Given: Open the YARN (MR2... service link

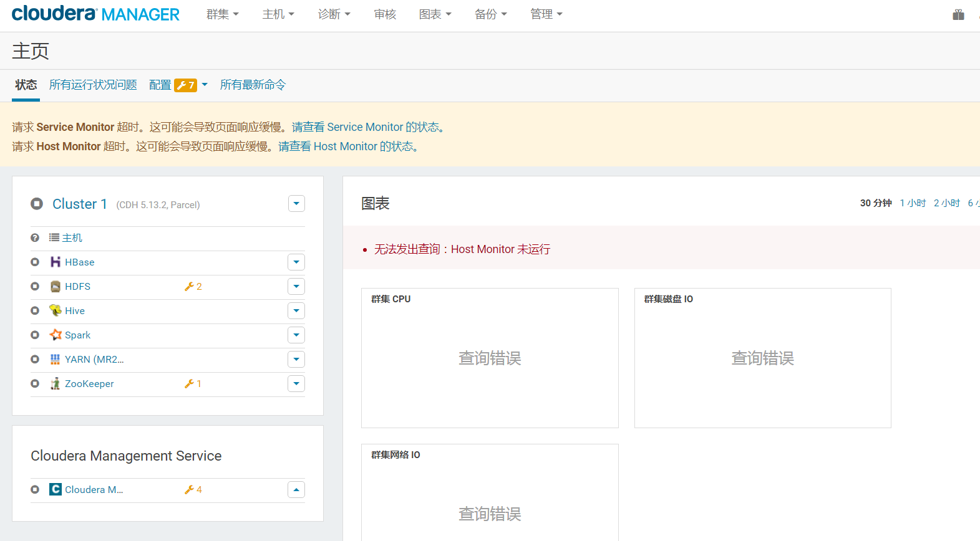Looking at the screenshot, I should [94, 359].
